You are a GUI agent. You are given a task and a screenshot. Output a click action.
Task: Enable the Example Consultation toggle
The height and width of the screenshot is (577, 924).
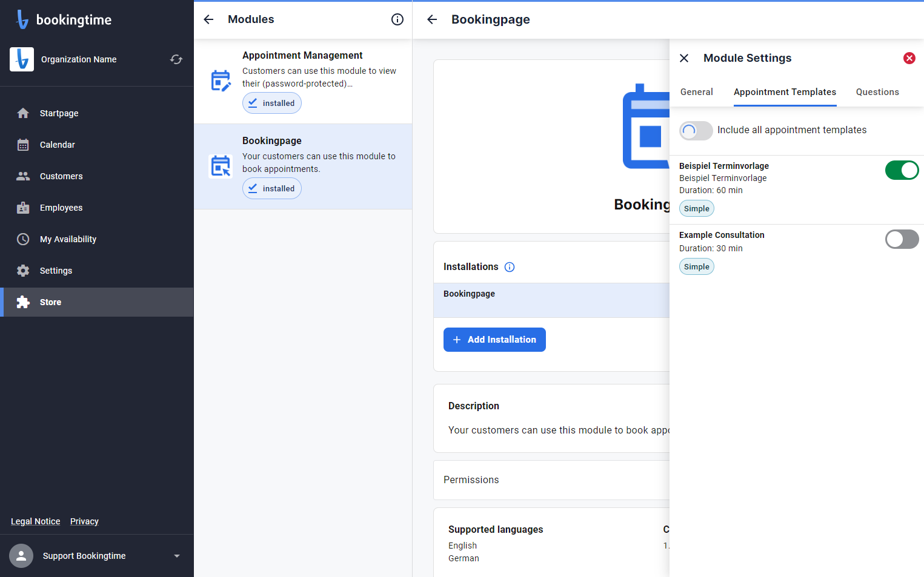coord(902,239)
